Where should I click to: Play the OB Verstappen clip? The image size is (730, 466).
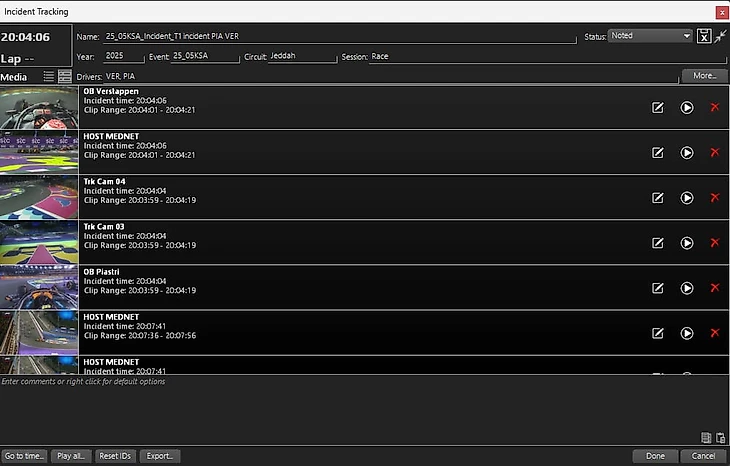tap(687, 108)
